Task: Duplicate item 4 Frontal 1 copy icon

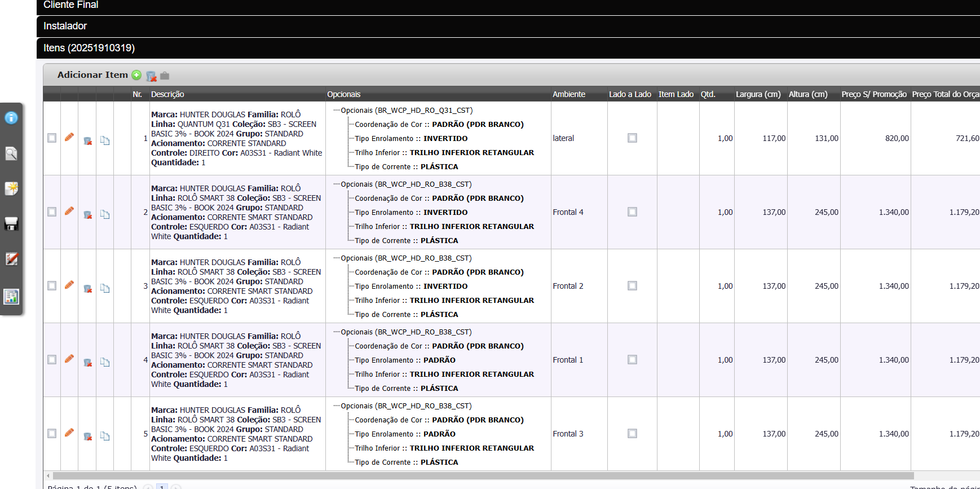Action: coord(105,362)
